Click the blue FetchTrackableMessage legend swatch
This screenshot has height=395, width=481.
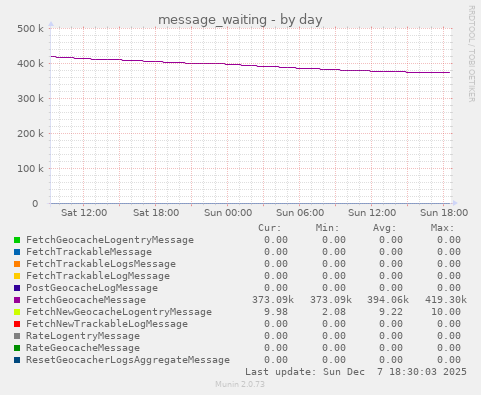[x=17, y=252]
